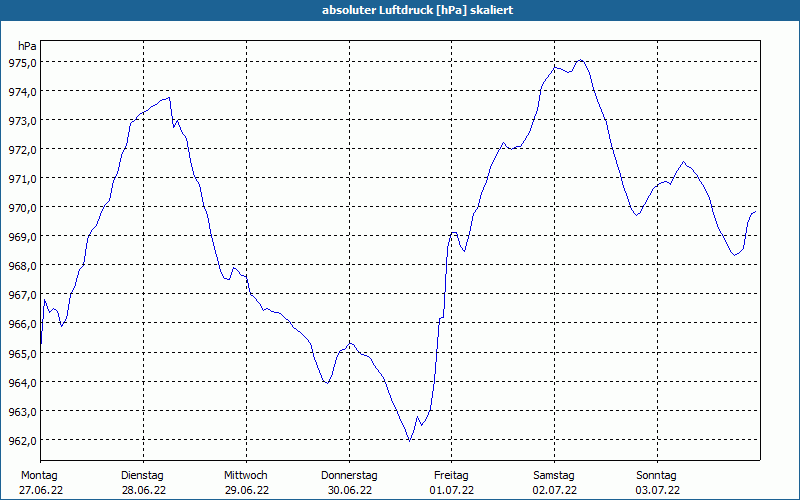This screenshot has height=500, width=800.
Task: Click the 967,0 axis value
Action: click(22, 295)
